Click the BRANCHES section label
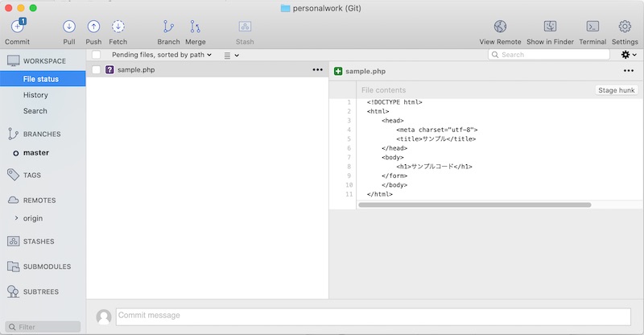The image size is (644, 335). (42, 134)
